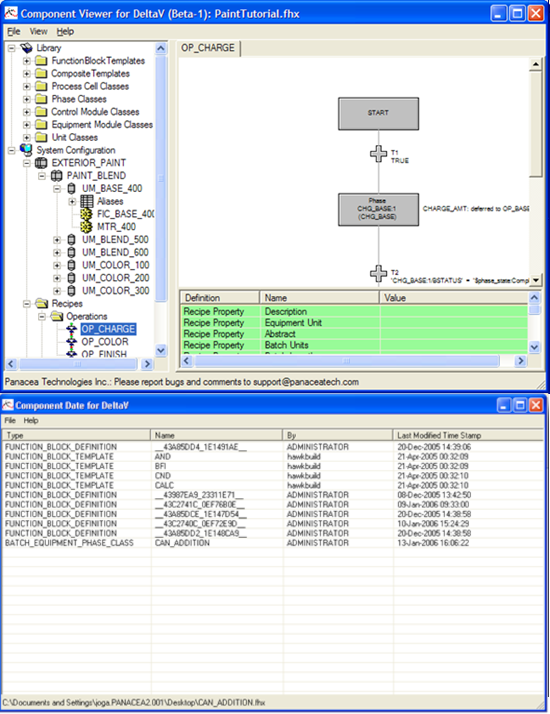The image size is (550, 714).
Task: Click the By column header
Action: (x=337, y=435)
